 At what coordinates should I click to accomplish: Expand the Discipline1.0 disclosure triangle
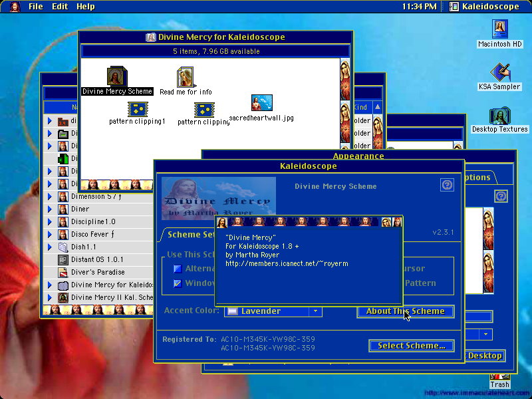[x=50, y=221]
